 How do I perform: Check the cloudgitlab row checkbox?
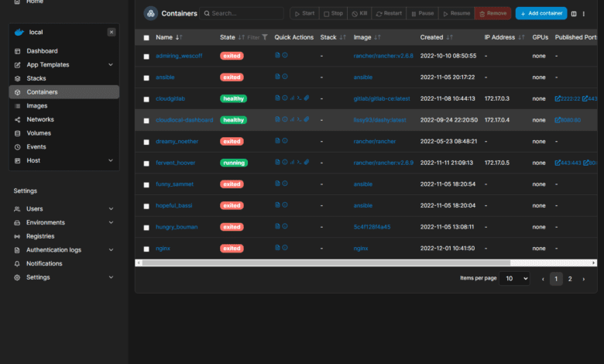click(146, 99)
